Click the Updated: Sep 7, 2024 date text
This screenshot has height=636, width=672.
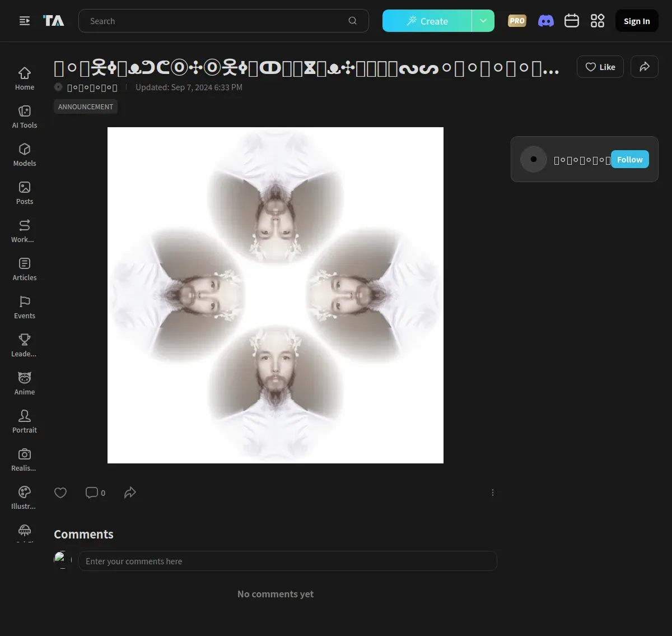[x=189, y=87]
